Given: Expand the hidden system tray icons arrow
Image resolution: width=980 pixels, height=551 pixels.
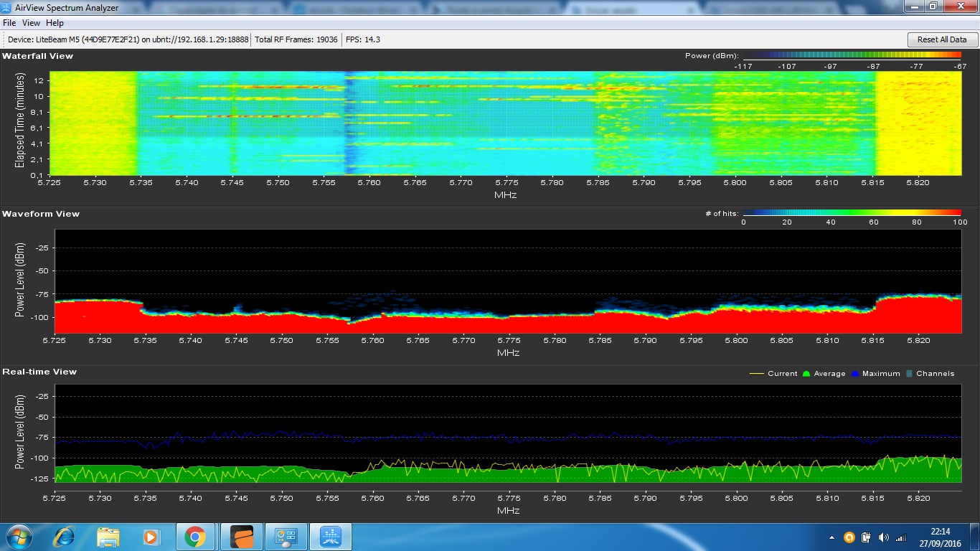Looking at the screenshot, I should [832, 537].
